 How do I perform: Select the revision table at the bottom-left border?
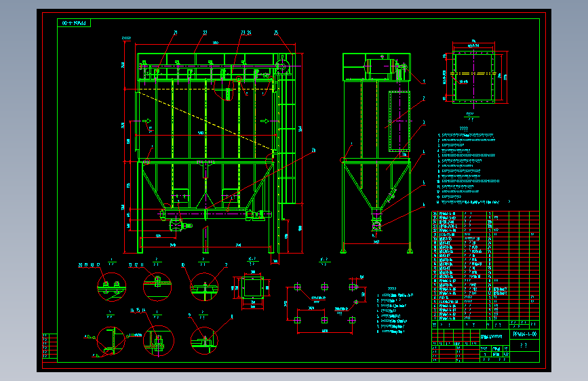click(50, 346)
